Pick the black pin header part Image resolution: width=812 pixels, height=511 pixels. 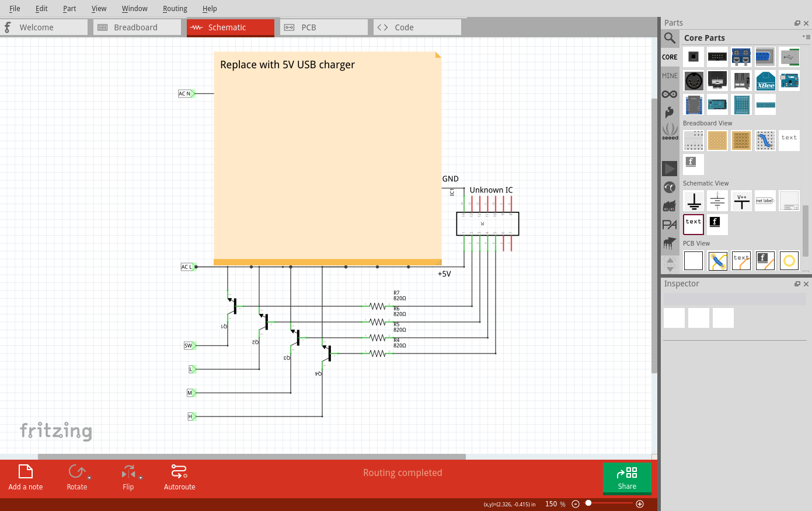tap(717, 57)
